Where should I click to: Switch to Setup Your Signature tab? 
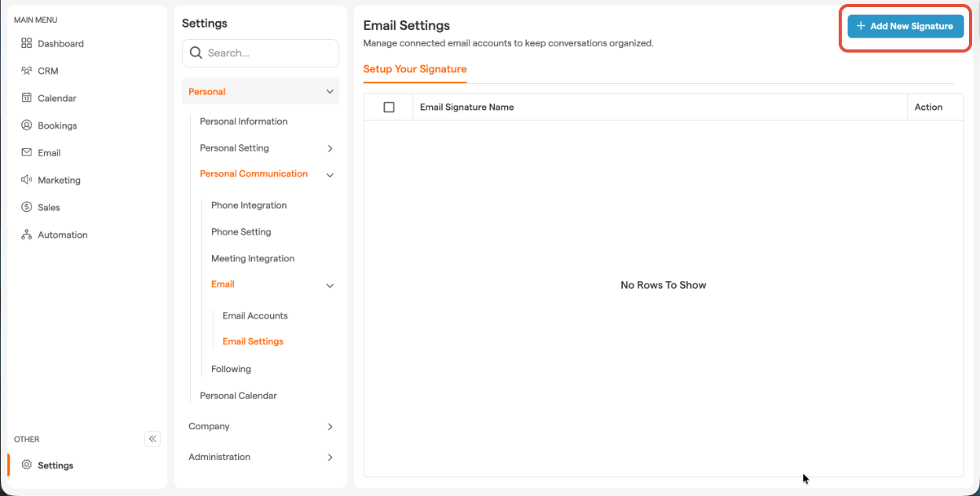pos(415,69)
